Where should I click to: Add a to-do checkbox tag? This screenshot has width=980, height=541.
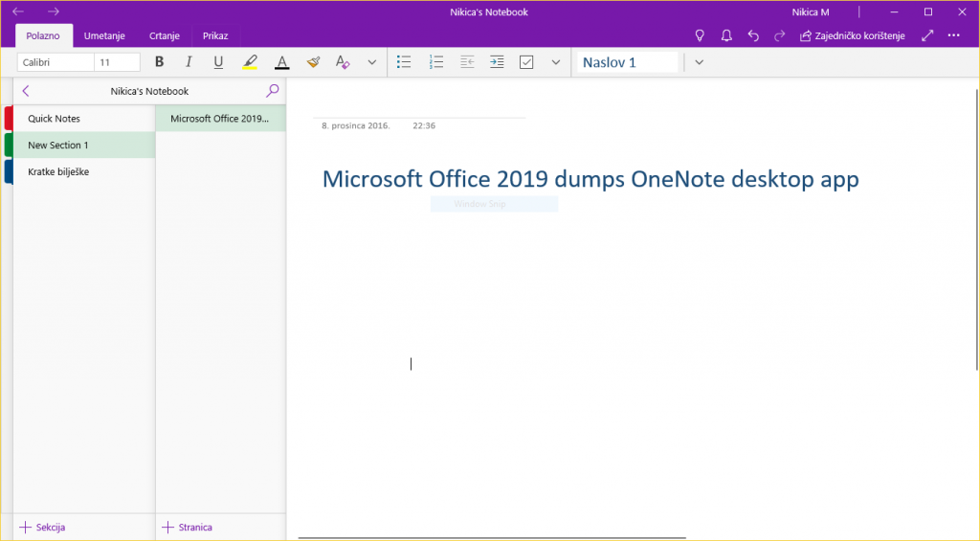526,62
